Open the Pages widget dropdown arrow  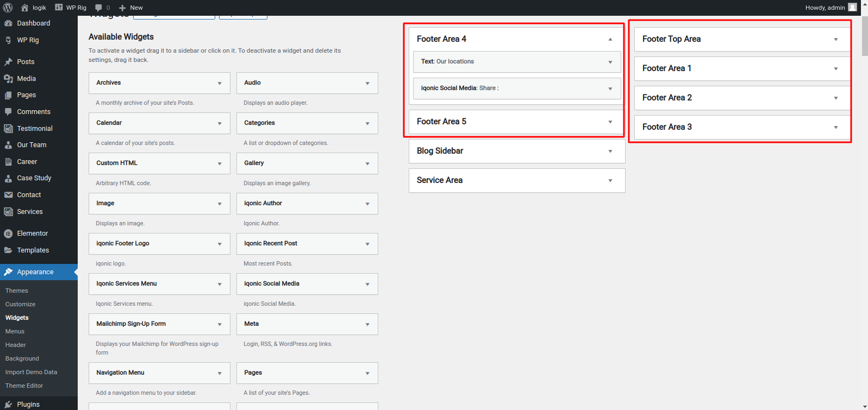pyautogui.click(x=367, y=373)
